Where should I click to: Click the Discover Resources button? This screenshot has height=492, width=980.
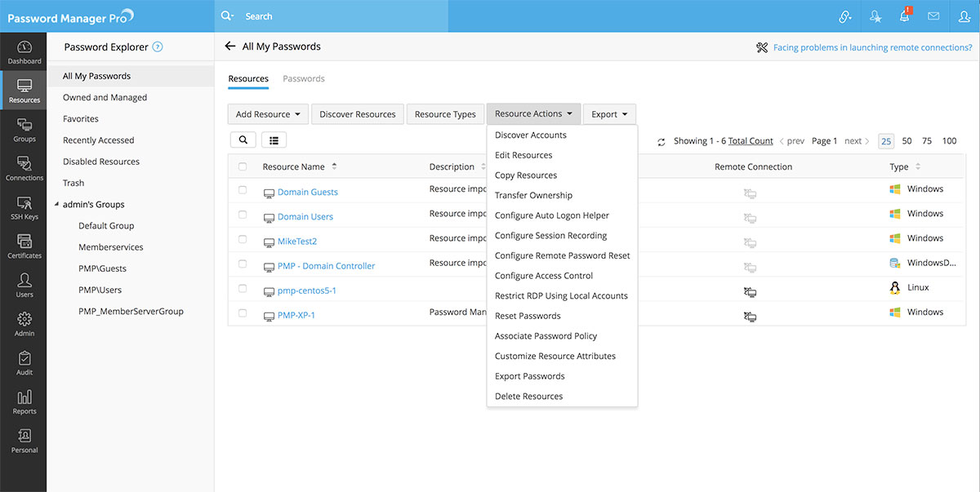(x=357, y=114)
